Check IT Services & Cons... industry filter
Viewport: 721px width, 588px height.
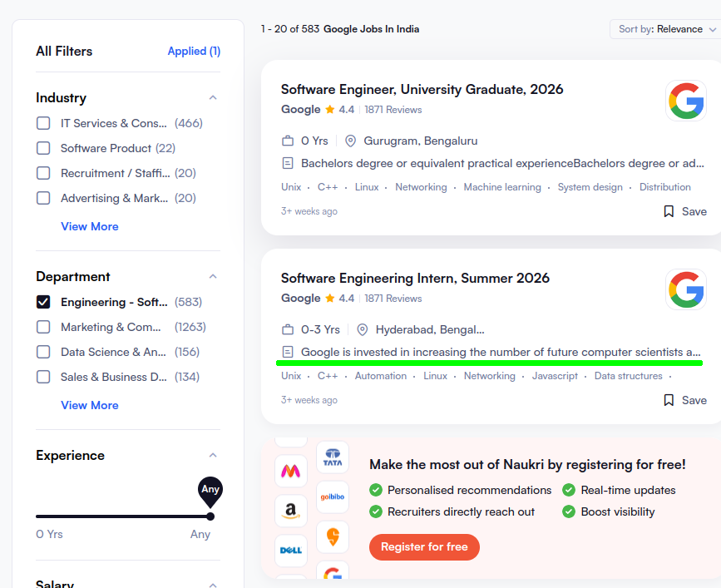(43, 123)
